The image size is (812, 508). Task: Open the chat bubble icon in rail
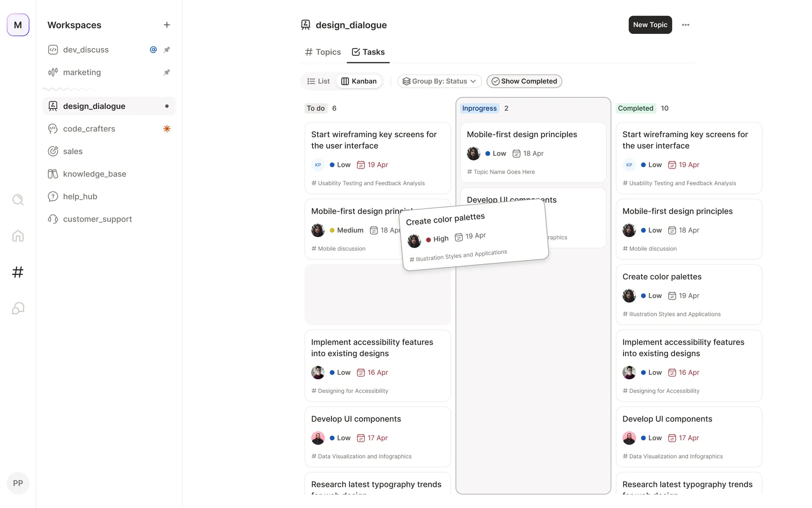(18, 308)
